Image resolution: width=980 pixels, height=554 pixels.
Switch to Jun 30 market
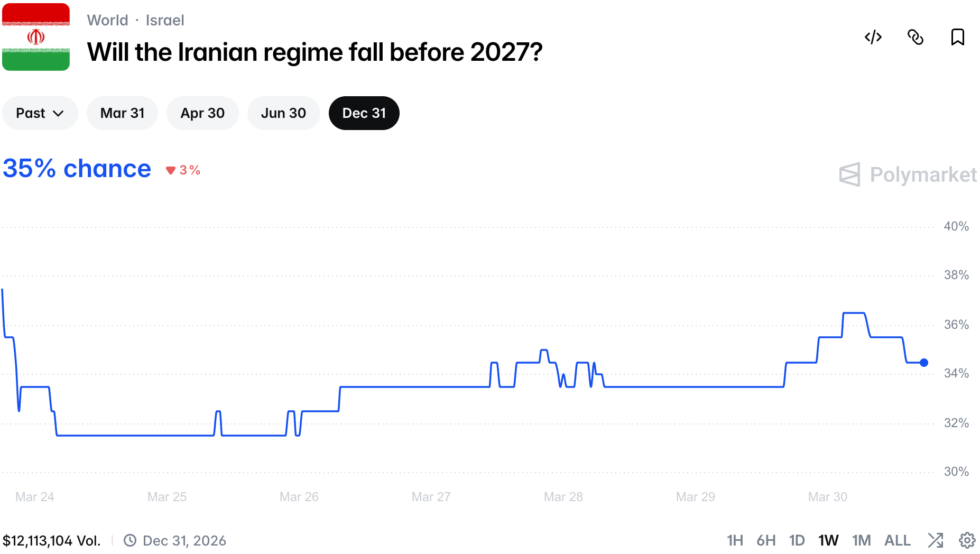283,113
